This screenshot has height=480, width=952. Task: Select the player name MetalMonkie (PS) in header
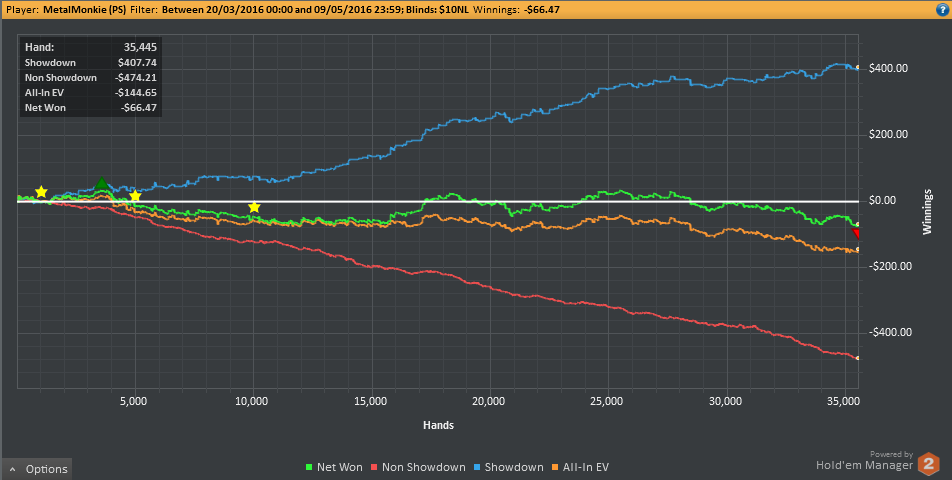pyautogui.click(x=84, y=10)
